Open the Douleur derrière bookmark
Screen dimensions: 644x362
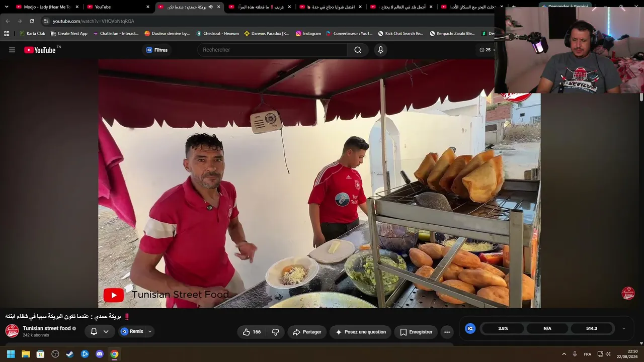click(x=167, y=34)
